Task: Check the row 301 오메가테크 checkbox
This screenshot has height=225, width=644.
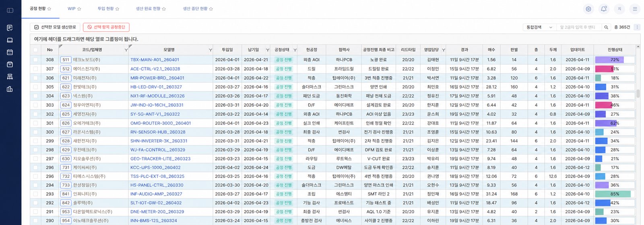Action: pyautogui.click(x=35, y=123)
